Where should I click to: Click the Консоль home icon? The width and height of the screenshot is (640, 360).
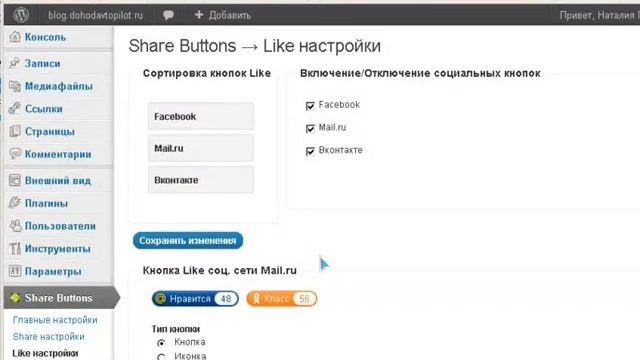(x=15, y=37)
